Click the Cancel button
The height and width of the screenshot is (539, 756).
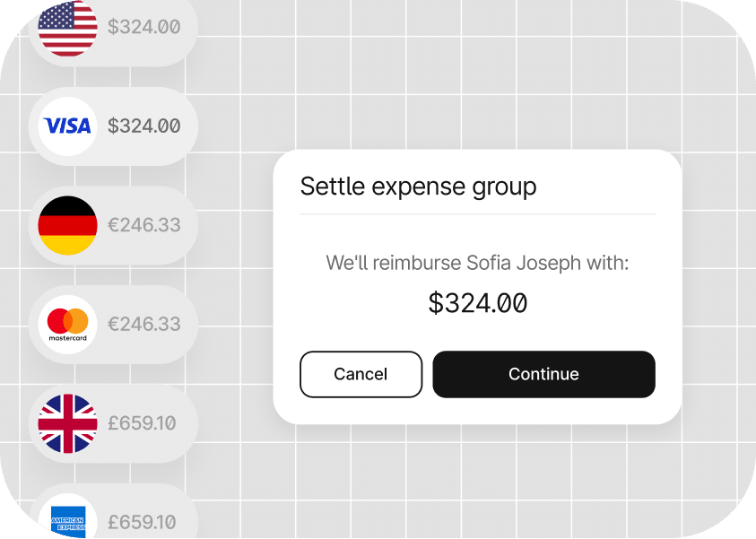click(x=361, y=374)
